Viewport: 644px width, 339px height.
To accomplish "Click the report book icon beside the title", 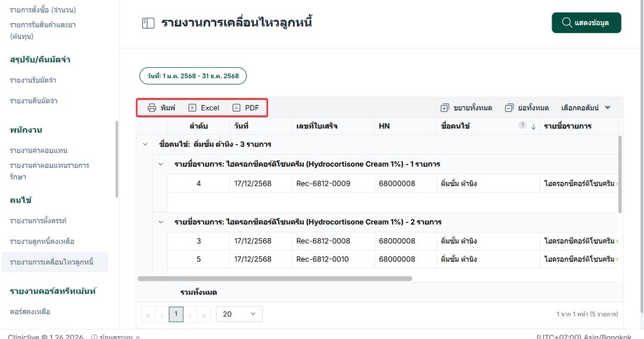I will point(148,23).
